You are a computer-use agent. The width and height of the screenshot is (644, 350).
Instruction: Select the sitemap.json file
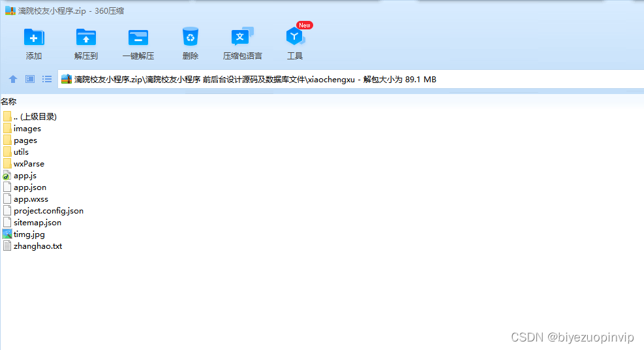(x=31, y=223)
